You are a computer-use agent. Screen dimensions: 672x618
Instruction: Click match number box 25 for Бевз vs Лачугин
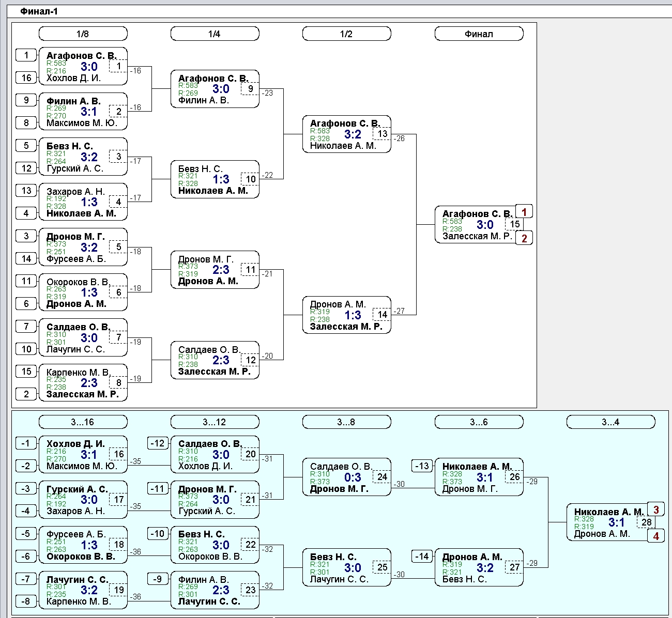(382, 567)
